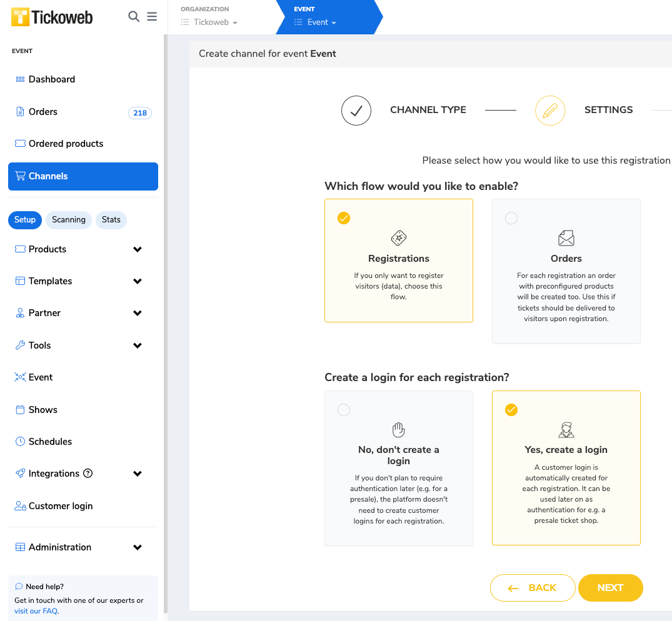Expand the Administration section chevron
The height and width of the screenshot is (621, 672).
pos(138,547)
